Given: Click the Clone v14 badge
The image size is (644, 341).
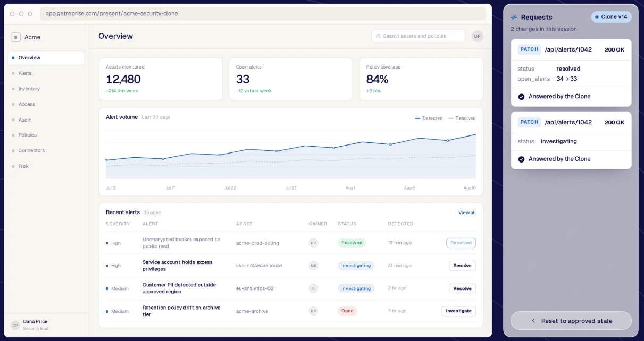Looking at the screenshot, I should pyautogui.click(x=611, y=17).
